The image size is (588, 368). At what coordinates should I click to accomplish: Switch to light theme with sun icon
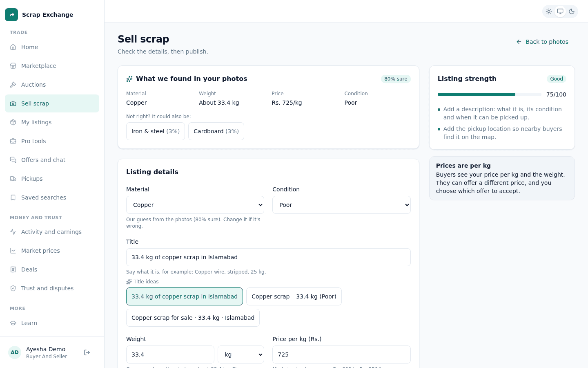click(549, 11)
